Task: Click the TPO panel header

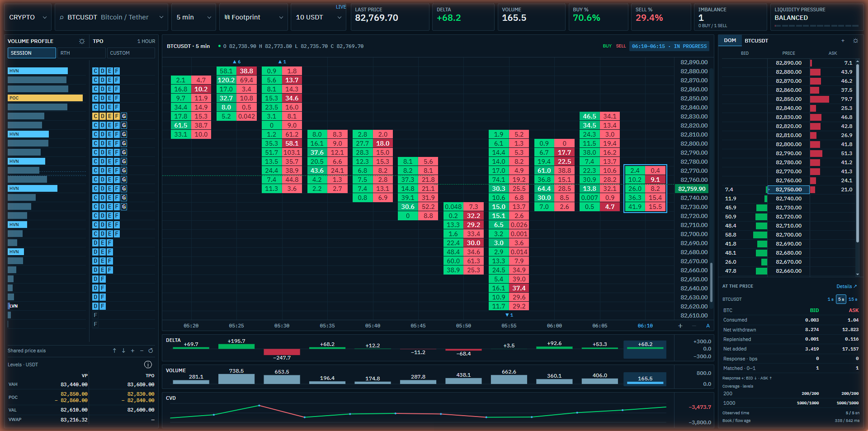Action: click(x=98, y=41)
